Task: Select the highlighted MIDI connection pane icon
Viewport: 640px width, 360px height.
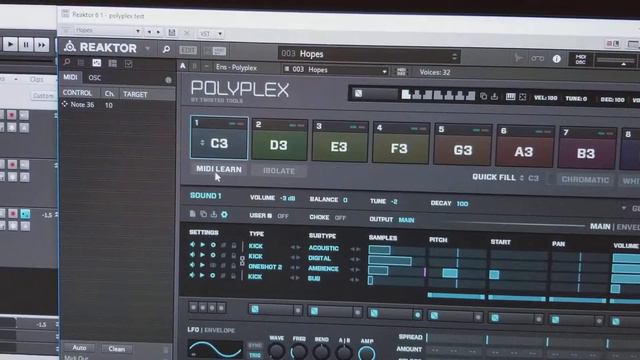Action: pos(97,62)
